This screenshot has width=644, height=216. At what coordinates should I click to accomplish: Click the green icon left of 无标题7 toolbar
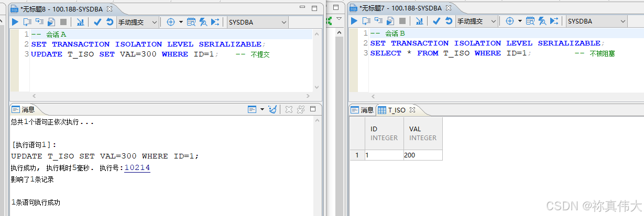pos(329,20)
